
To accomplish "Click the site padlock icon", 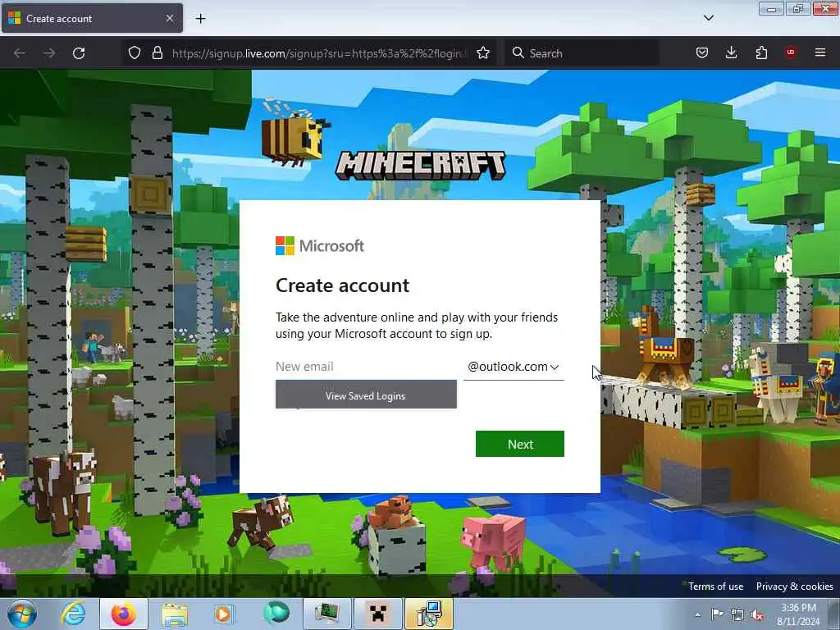I will click(x=157, y=52).
